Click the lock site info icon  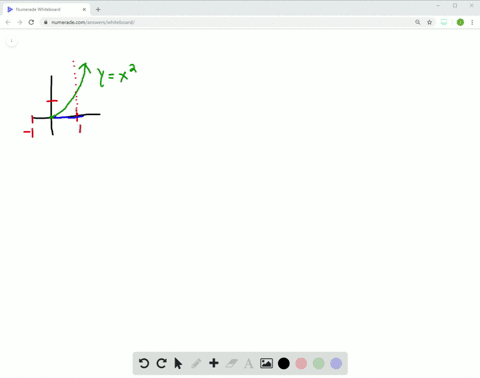point(46,22)
